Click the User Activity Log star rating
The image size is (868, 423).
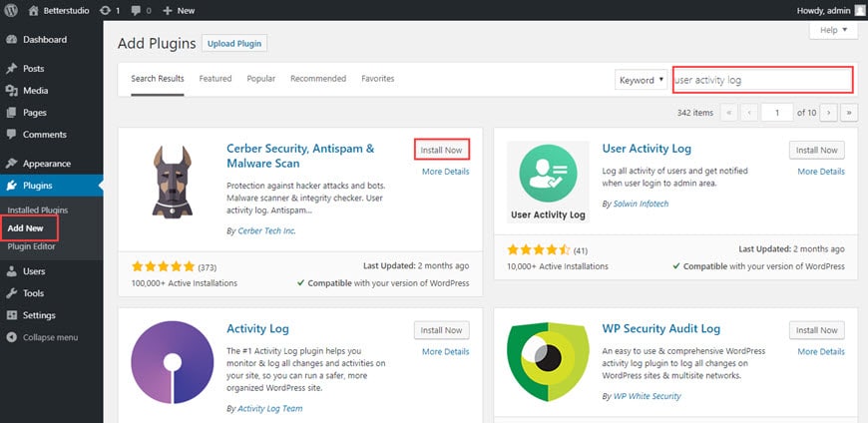point(539,249)
